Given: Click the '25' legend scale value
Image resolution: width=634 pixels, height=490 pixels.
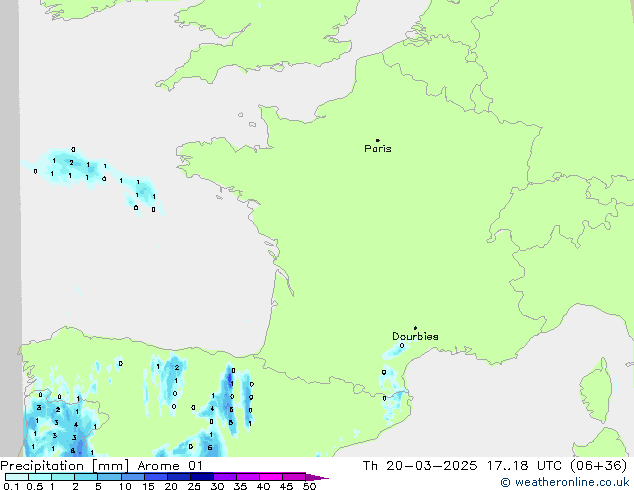Looking at the screenshot, I should [194, 486].
